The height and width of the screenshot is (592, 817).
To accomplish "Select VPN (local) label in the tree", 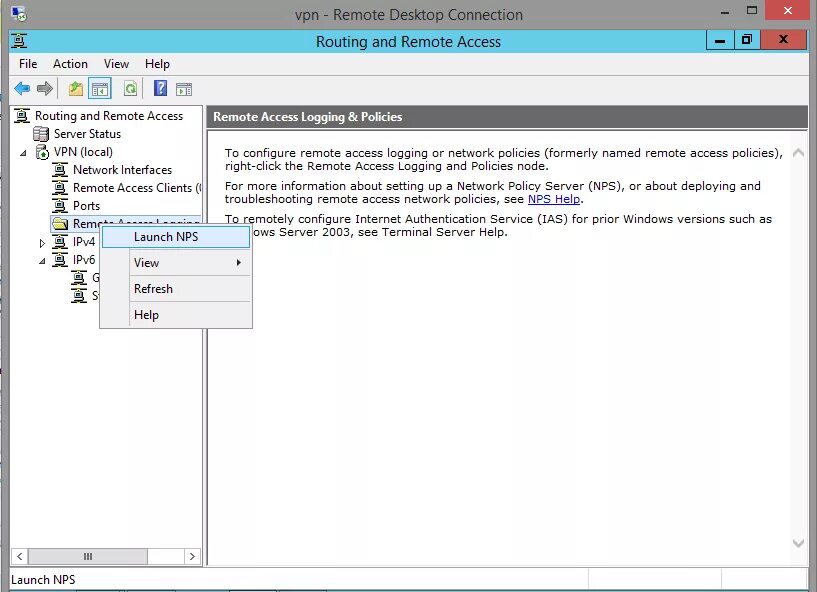I will (83, 152).
